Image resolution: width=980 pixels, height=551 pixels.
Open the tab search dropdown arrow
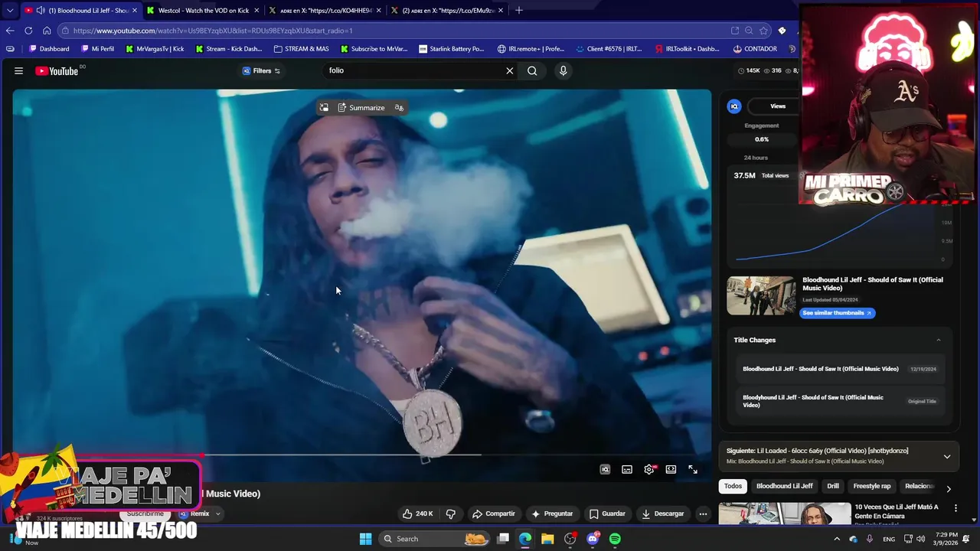coord(9,11)
